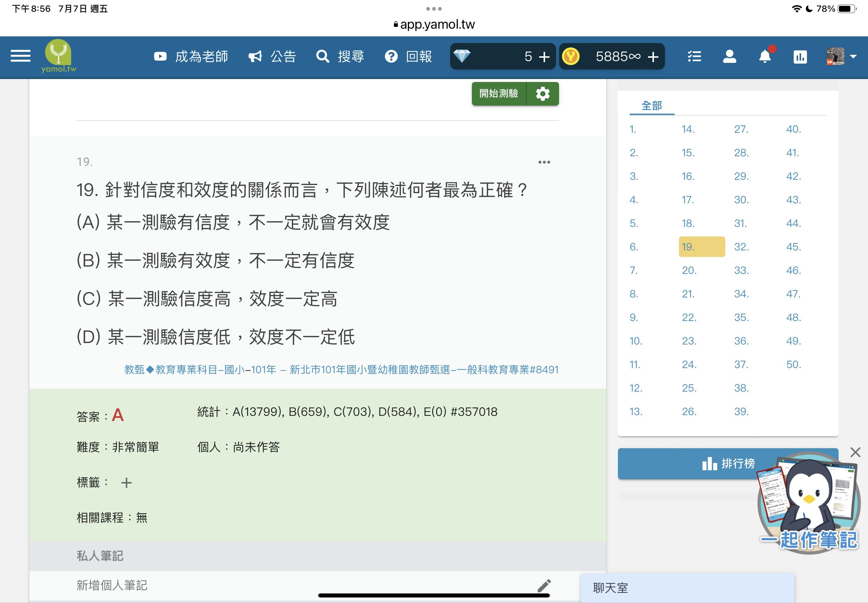Select the 全部 tab
Screen dimensions: 868x603
pos(651,106)
